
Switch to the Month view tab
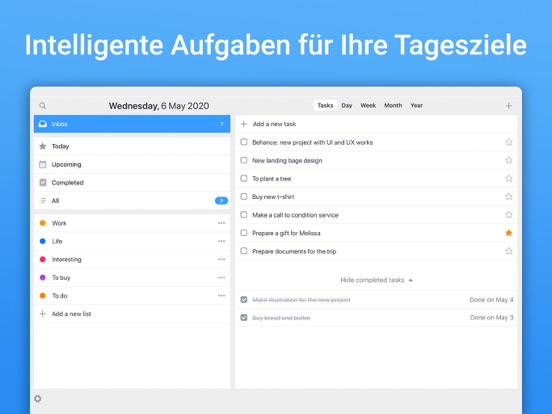[x=393, y=105]
